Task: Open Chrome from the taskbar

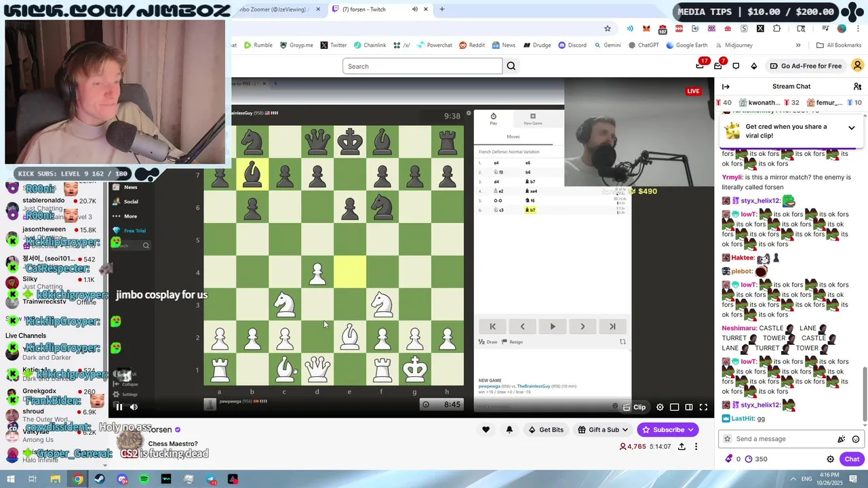Action: (78, 479)
